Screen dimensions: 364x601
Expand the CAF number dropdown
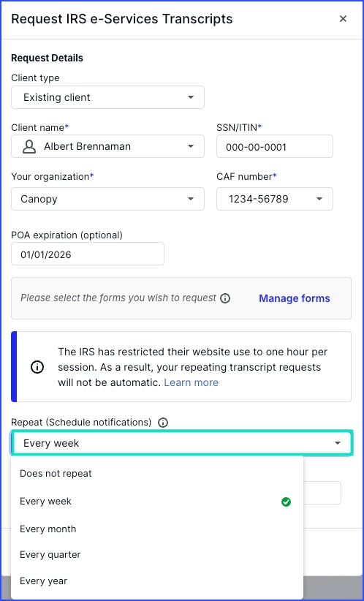tap(275, 199)
